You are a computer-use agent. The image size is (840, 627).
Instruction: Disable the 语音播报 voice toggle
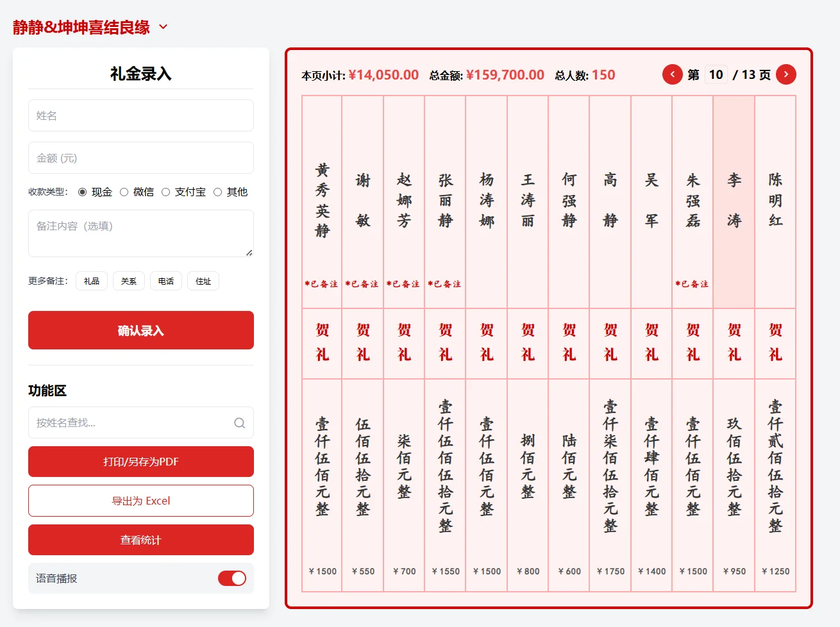[232, 578]
